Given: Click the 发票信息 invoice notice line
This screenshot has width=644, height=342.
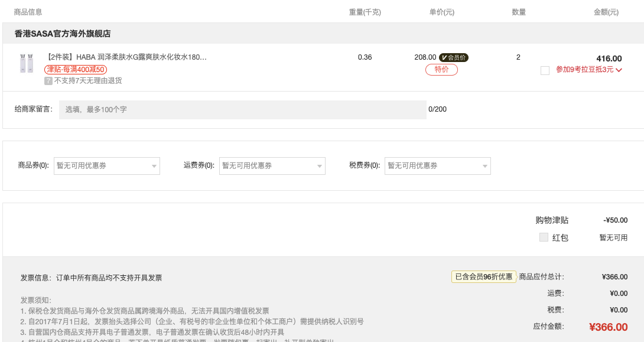Looking at the screenshot, I should tap(91, 278).
